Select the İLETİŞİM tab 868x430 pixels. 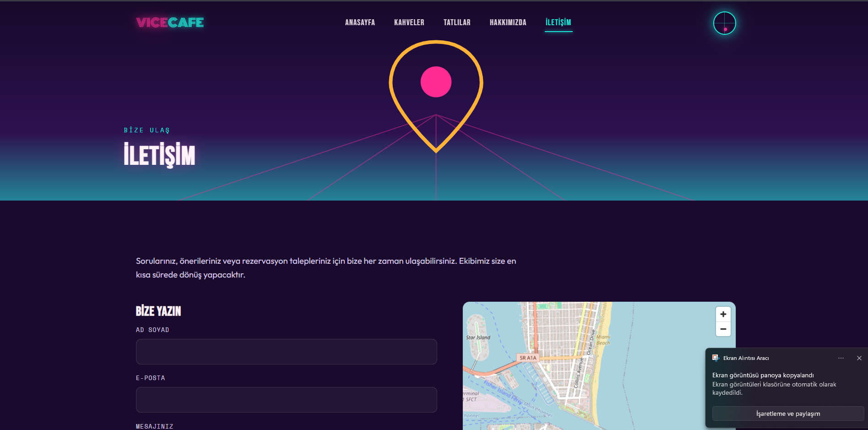(559, 22)
